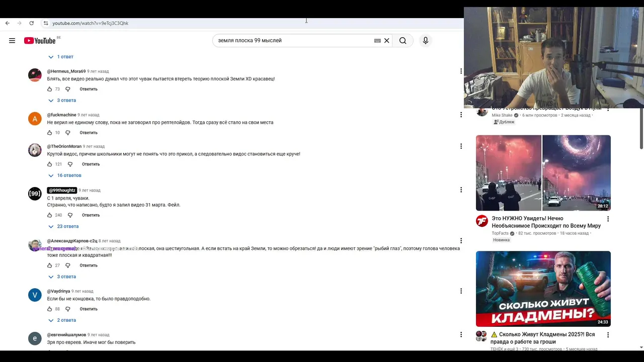Go to YouTube home via logo
644x362 pixels.
pos(40,41)
